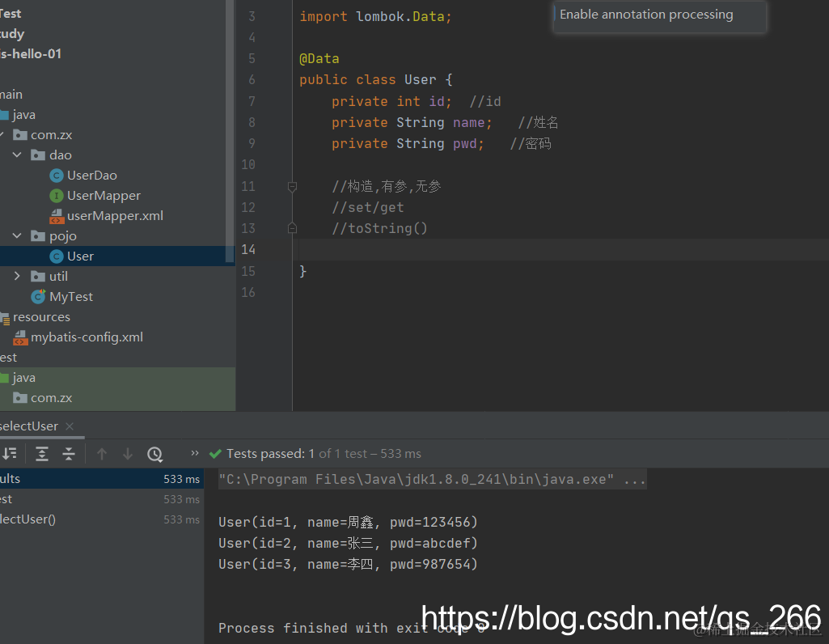Select the com.zx package under test java
Image resolution: width=829 pixels, height=644 pixels.
pyautogui.click(x=51, y=397)
